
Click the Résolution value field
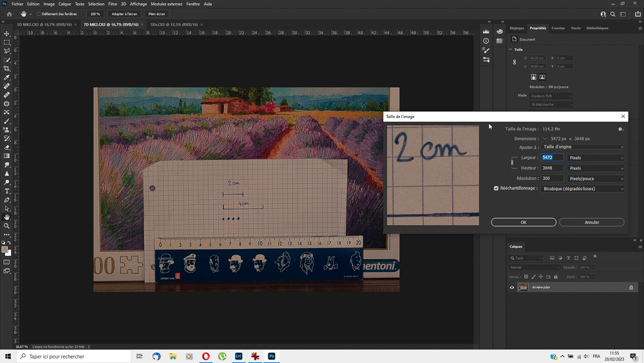point(552,179)
